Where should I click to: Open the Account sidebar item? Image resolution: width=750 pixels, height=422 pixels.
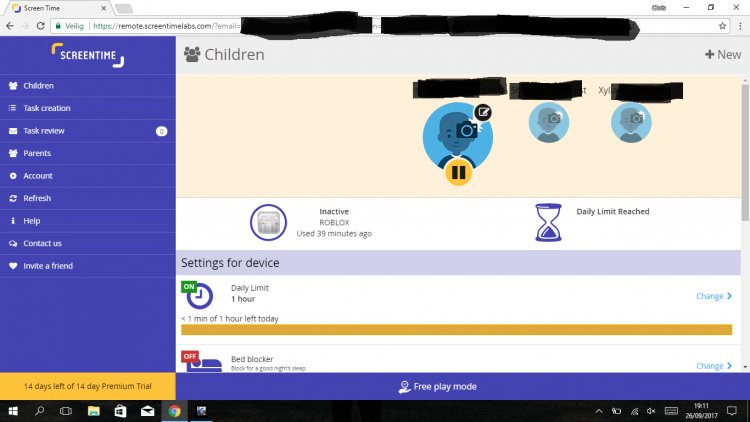point(88,176)
